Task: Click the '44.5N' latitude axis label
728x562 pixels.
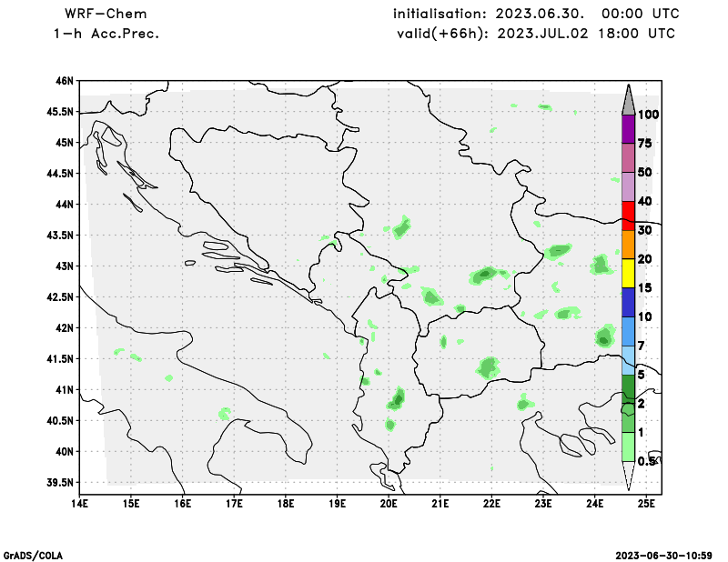Action: [60, 174]
